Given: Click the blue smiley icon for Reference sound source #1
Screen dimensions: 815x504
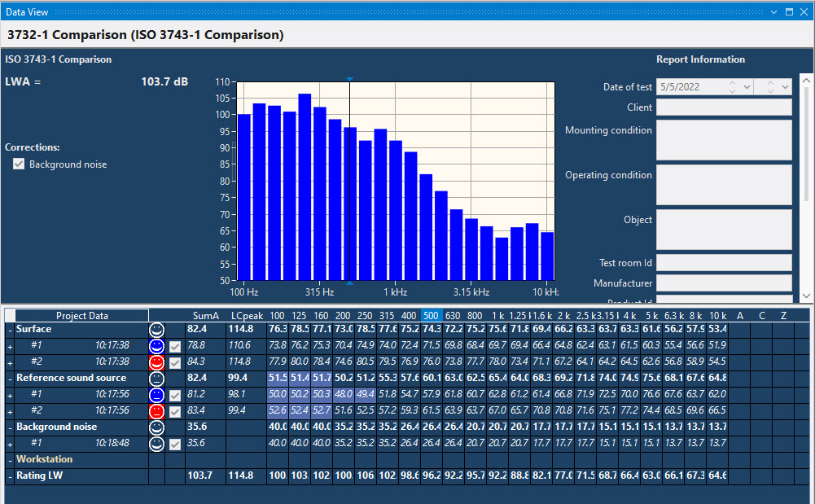Looking at the screenshot, I should tap(156, 394).
